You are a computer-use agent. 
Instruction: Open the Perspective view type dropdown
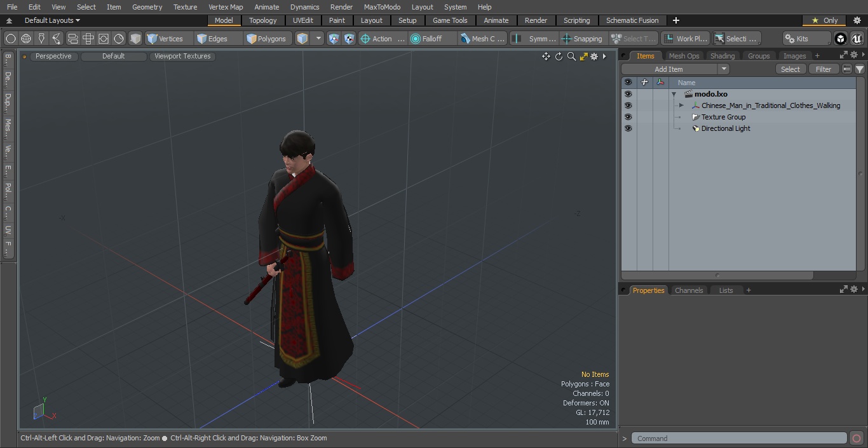point(53,56)
